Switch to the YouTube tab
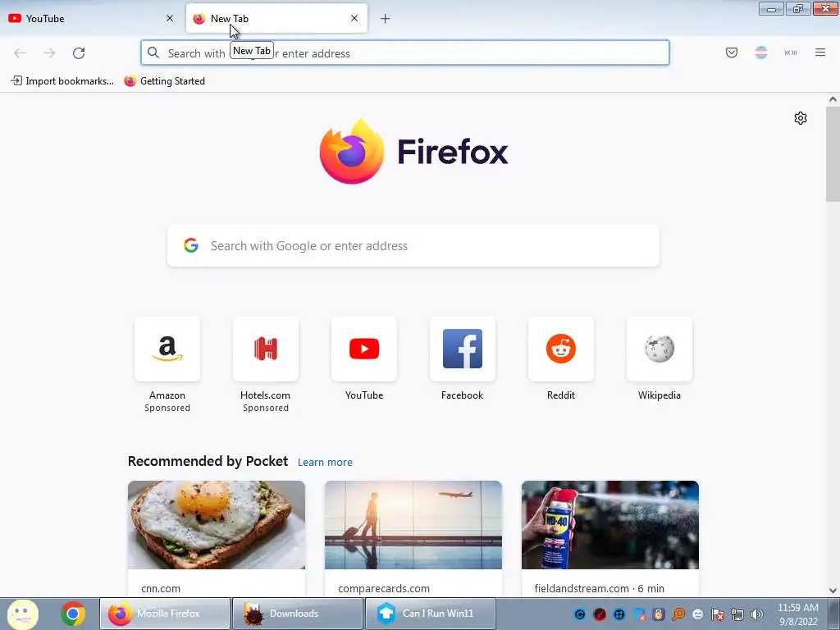The width and height of the screenshot is (840, 630). tap(91, 18)
